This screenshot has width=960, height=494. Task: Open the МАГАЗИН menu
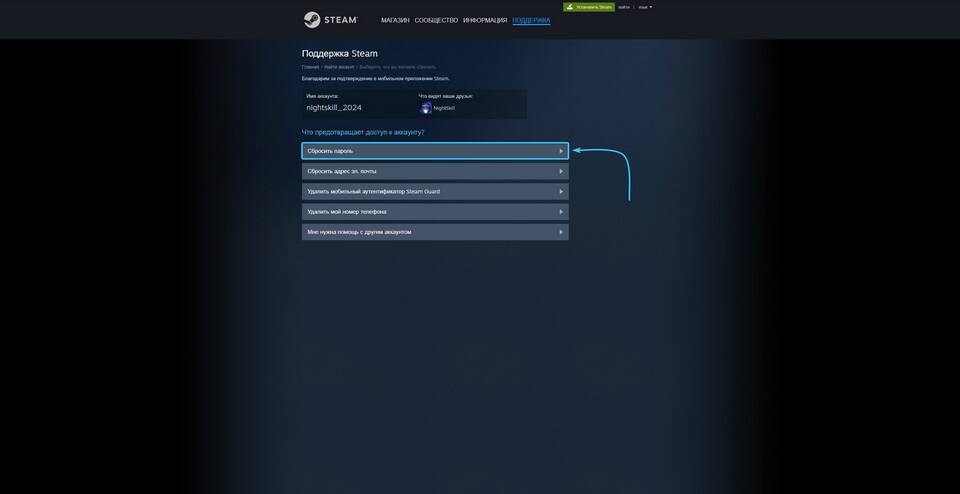tap(395, 20)
